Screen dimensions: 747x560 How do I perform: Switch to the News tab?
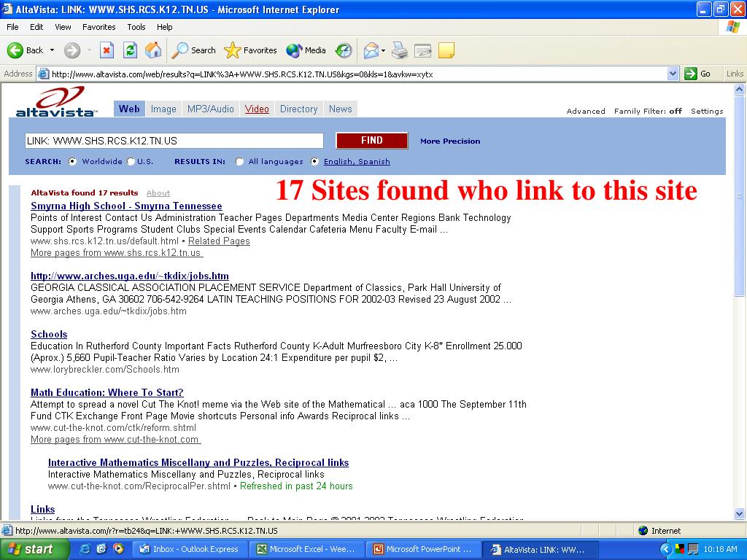click(340, 109)
